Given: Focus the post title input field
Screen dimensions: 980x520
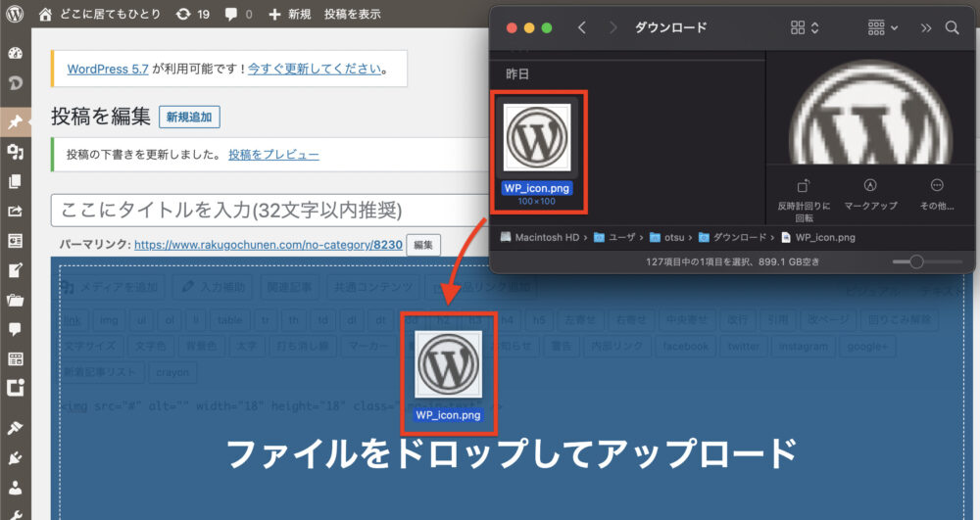Looking at the screenshot, I should (270, 211).
